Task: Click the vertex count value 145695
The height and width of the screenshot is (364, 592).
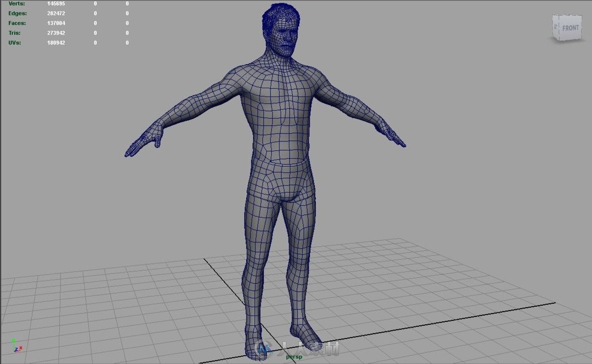Action: (x=56, y=3)
